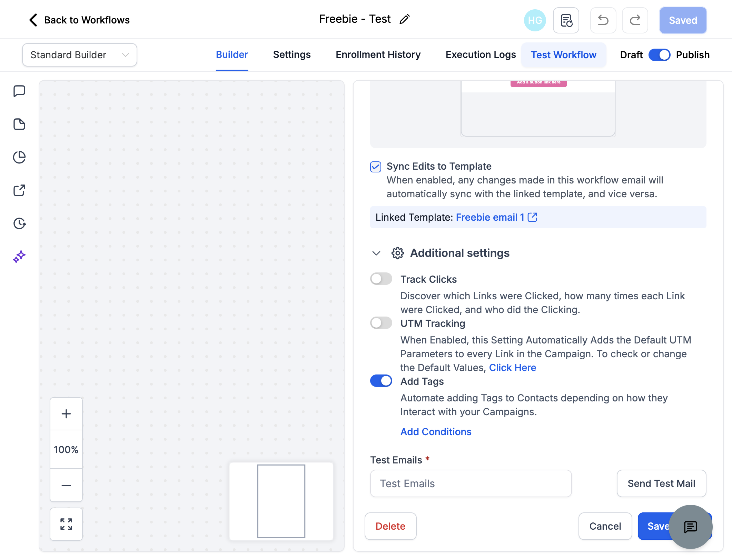
Task: Open the HG user avatar
Action: [x=535, y=20]
